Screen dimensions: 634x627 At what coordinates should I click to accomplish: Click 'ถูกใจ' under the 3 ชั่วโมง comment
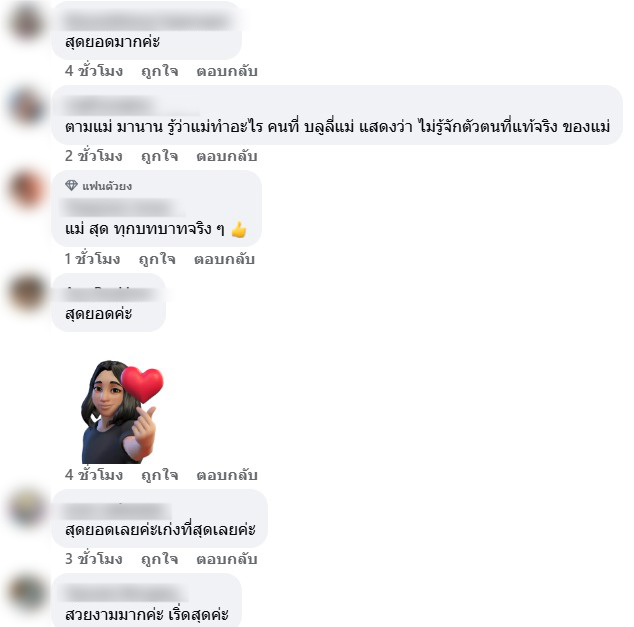click(160, 559)
